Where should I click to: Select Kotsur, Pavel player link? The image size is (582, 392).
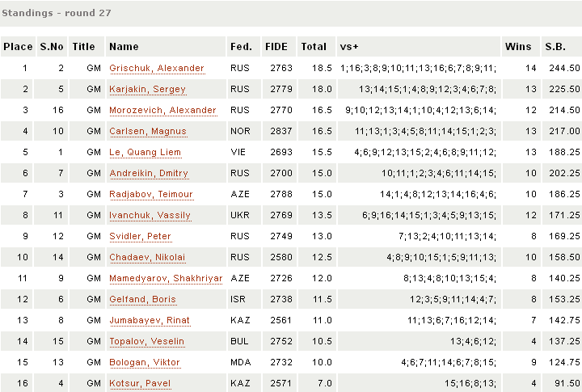click(x=140, y=384)
